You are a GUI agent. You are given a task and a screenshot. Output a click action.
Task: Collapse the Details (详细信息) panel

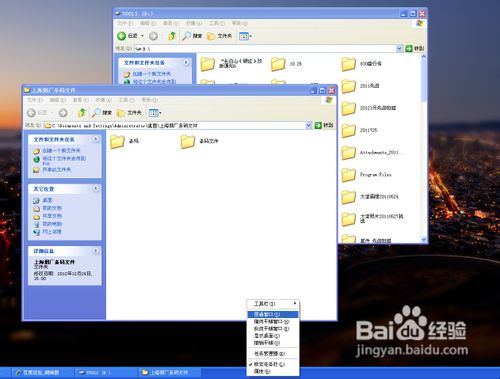(96, 251)
